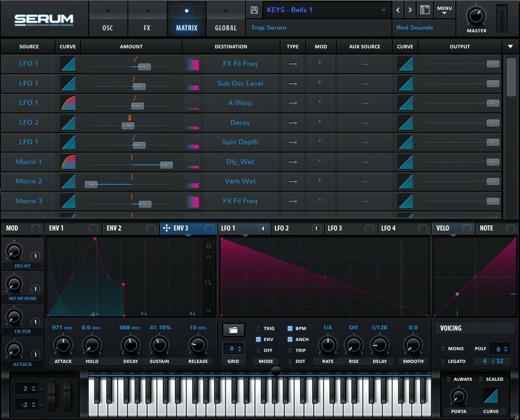The height and width of the screenshot is (420, 520).
Task: Expand the preset name dropdown arrow
Action: 384,10
